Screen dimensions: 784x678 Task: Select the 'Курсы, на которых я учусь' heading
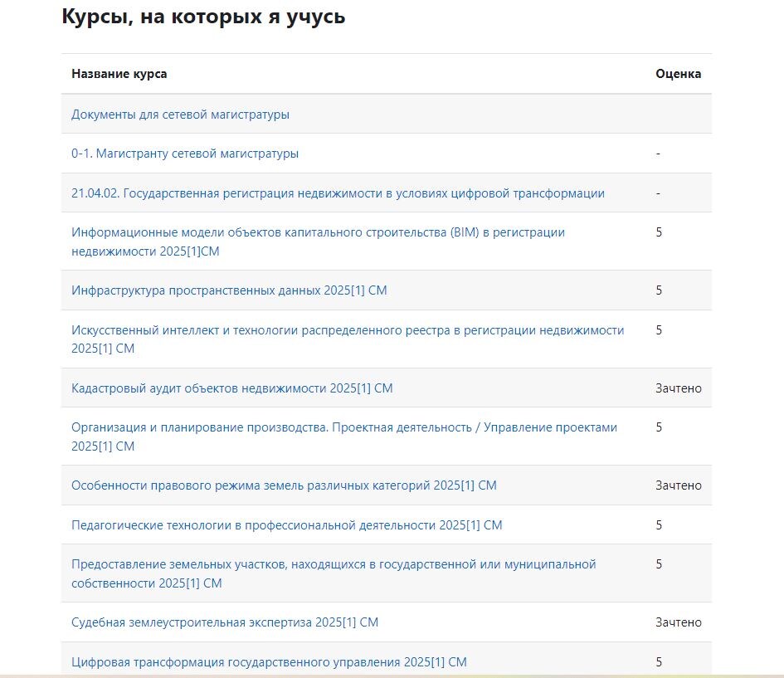202,14
